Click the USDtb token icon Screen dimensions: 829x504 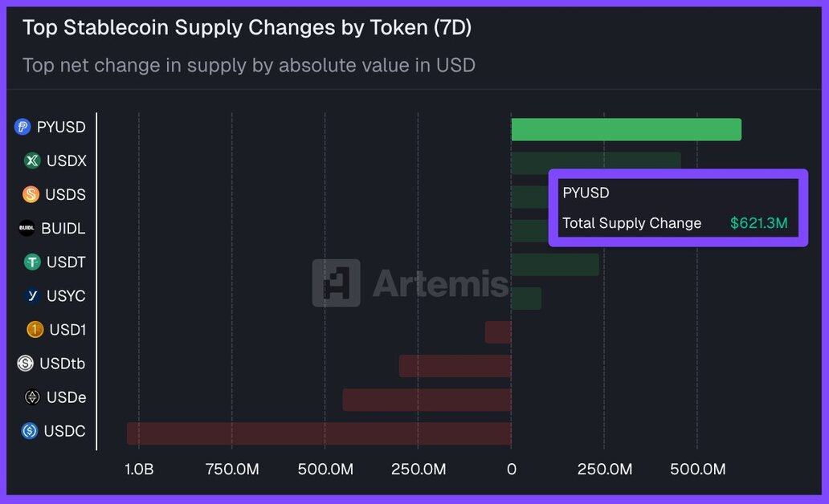tap(26, 364)
